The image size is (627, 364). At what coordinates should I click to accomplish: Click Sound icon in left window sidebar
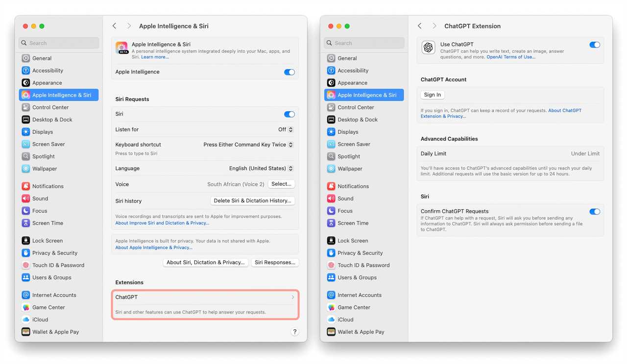tap(26, 198)
